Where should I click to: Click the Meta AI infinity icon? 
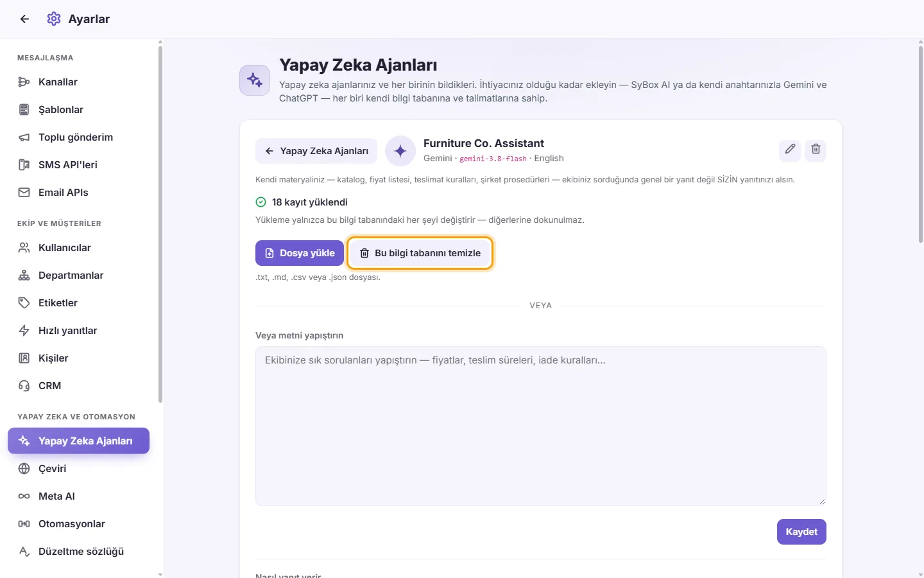pos(24,496)
